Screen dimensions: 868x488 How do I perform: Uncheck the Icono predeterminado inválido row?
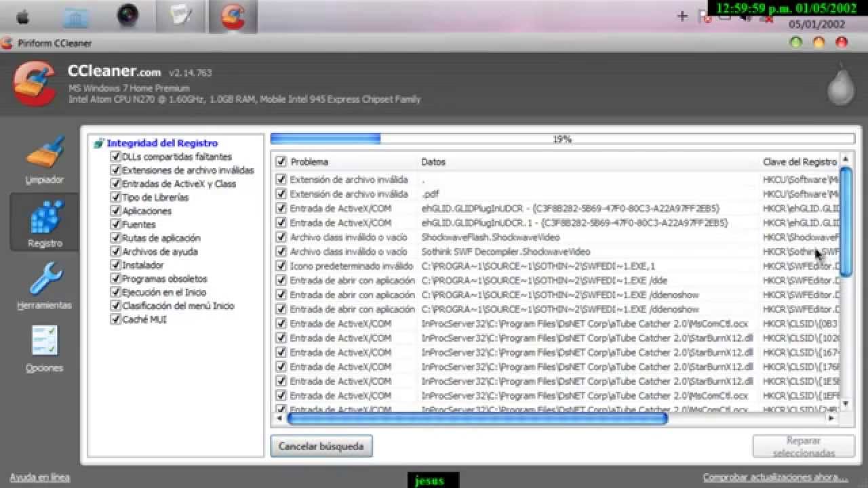(281, 266)
